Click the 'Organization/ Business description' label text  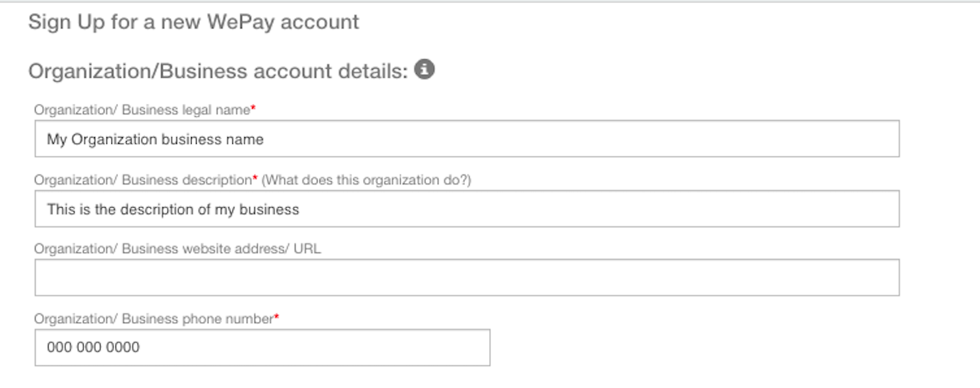[143, 179]
